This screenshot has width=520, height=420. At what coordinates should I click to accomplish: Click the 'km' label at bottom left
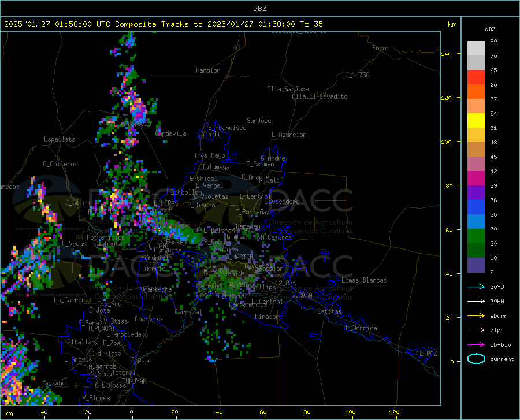pos(8,414)
